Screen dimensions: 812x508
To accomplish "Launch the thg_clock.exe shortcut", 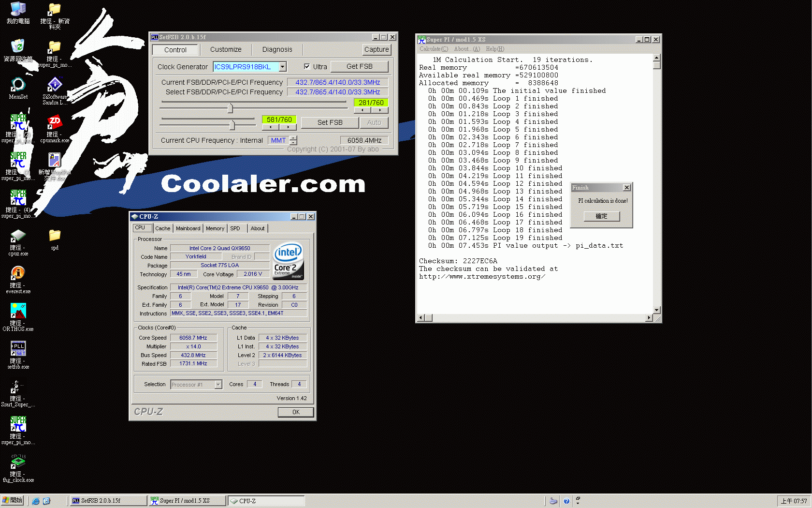I will tap(18, 468).
